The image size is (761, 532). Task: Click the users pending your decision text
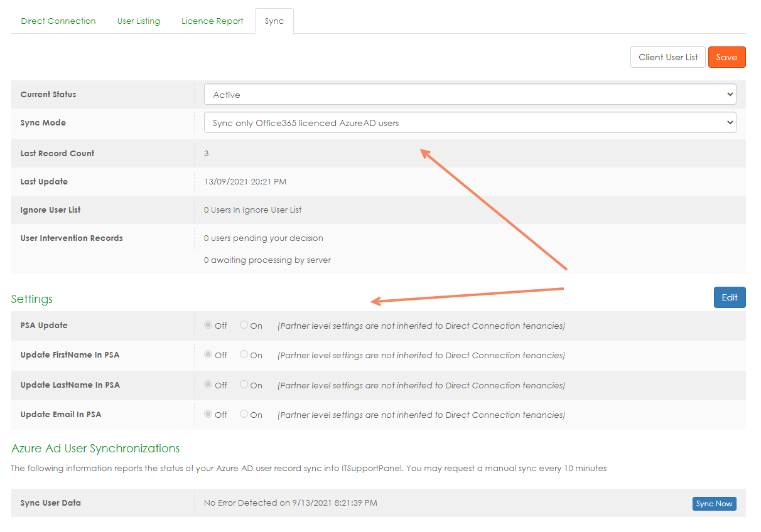263,238
